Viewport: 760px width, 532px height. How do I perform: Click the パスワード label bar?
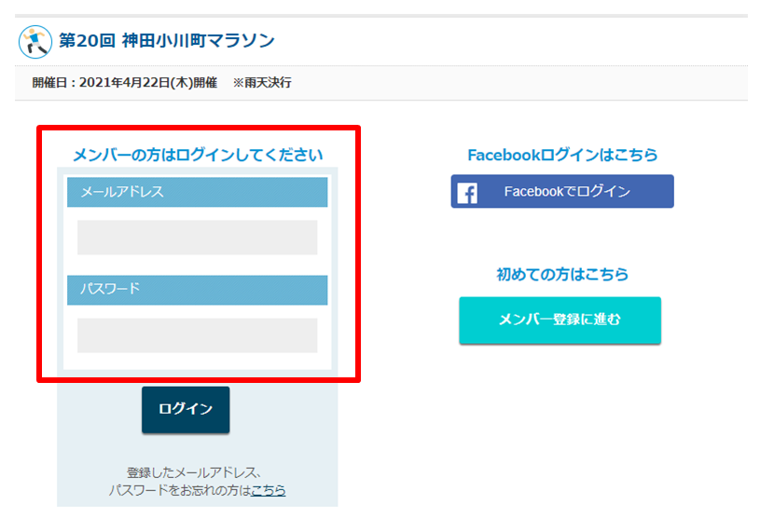click(198, 290)
